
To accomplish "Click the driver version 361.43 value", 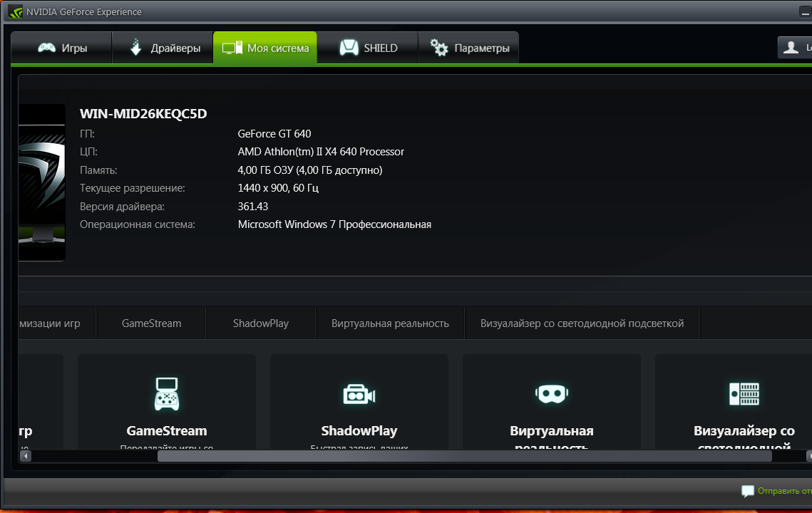I will (252, 207).
